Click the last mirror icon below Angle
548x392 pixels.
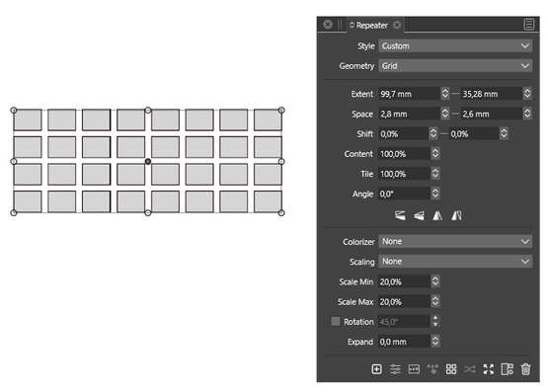[456, 215]
